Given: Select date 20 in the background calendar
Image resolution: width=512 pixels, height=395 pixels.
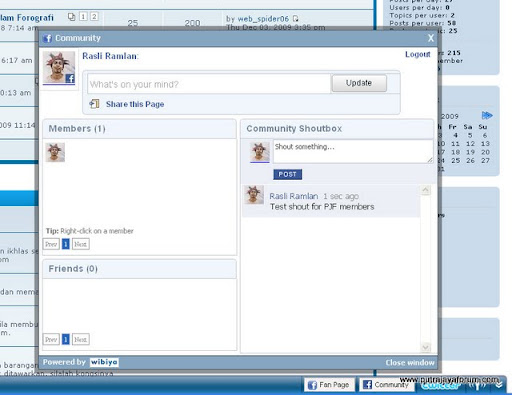Looking at the screenshot, I should (485, 152).
